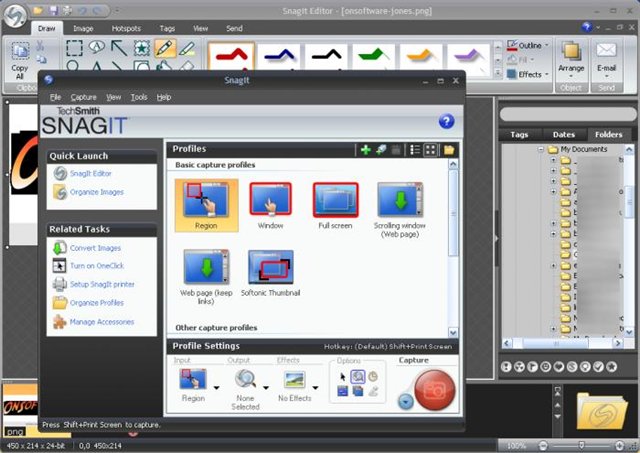
Task: Open the Tags ribbon tab in Editor
Action: (x=167, y=29)
